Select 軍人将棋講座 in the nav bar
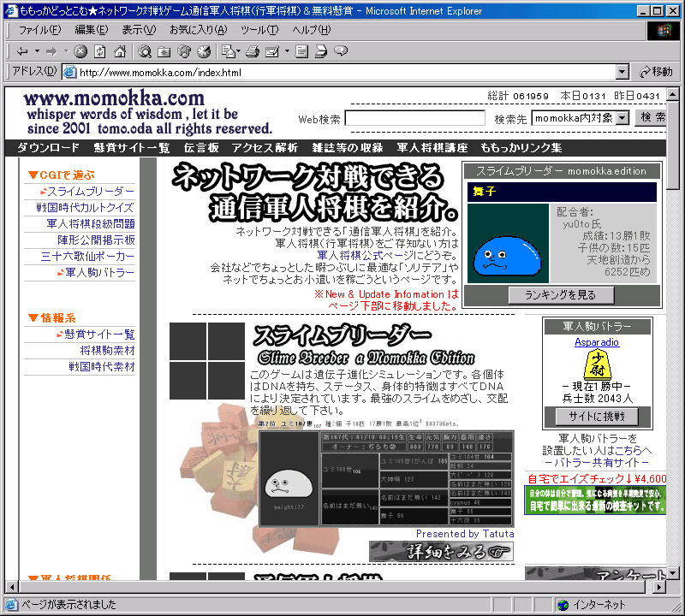The height and width of the screenshot is (616, 685). (432, 148)
